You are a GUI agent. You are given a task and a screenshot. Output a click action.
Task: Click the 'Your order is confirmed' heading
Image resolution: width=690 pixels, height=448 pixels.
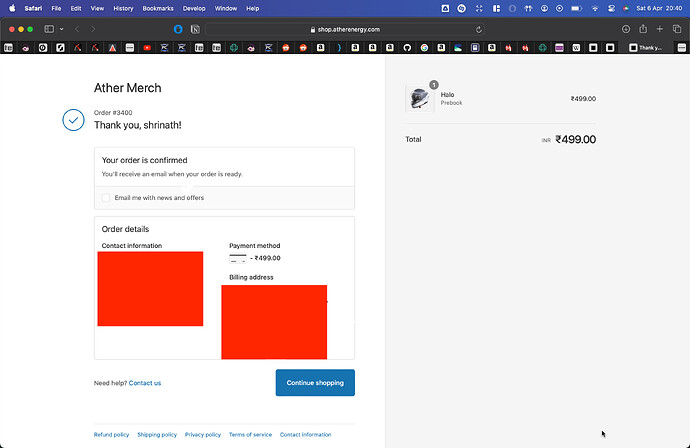[144, 160]
